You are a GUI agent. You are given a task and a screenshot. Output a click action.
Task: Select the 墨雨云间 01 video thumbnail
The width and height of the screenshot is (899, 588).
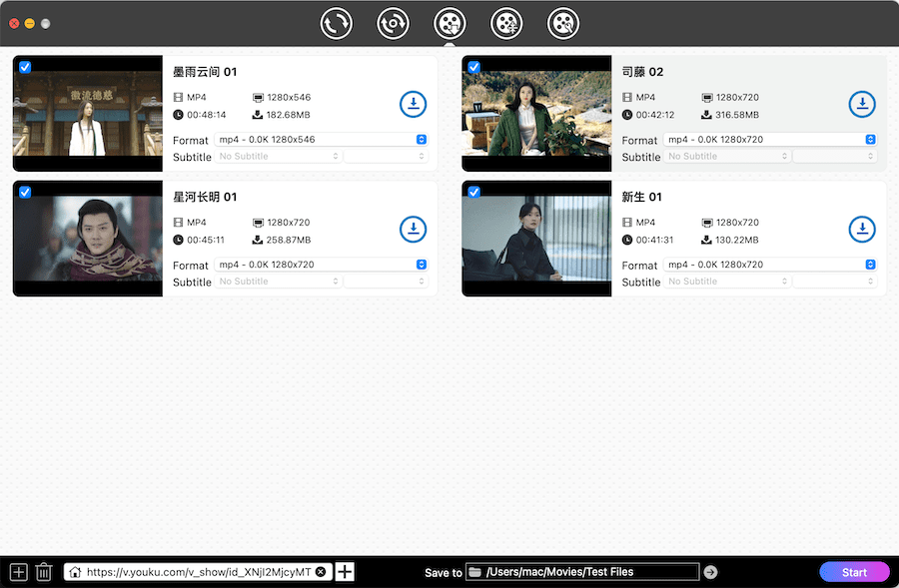pos(88,114)
